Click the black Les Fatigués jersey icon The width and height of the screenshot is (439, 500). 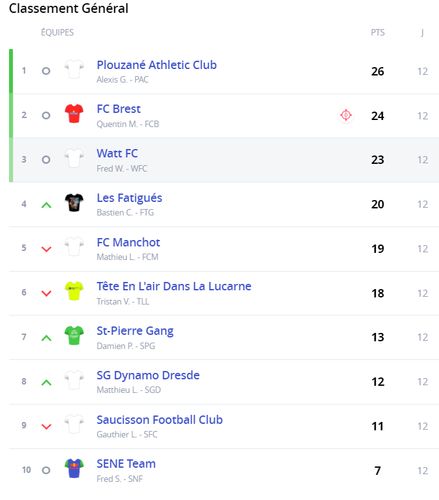pyautogui.click(x=74, y=202)
